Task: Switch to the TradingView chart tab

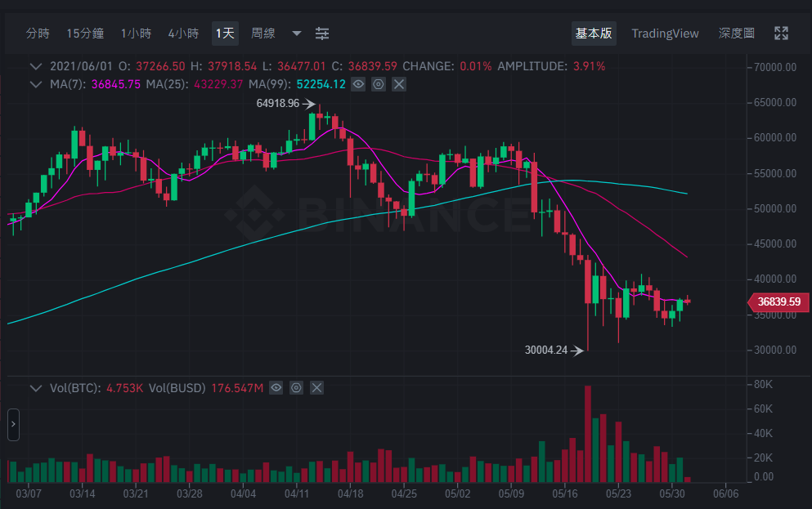Action: tap(665, 33)
